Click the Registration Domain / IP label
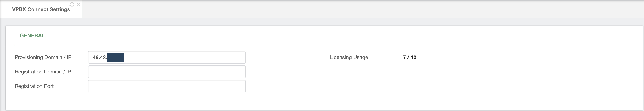This screenshot has width=644, height=111. coord(43,72)
